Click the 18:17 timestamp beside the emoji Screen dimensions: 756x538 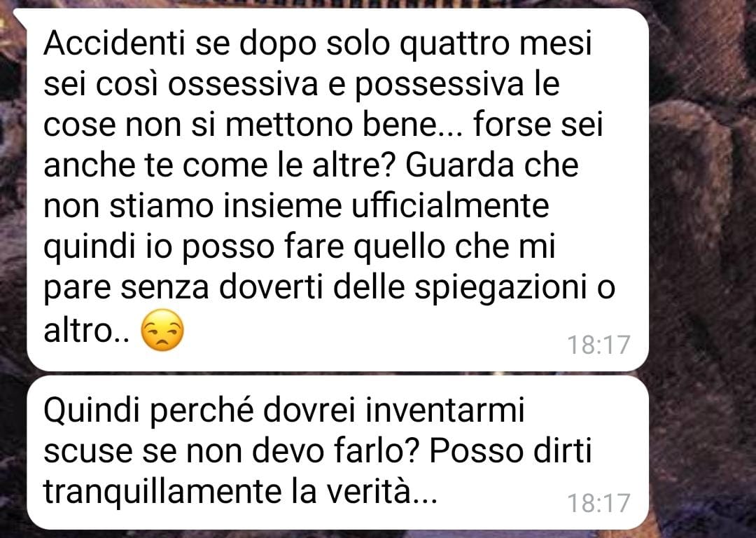coord(598,345)
